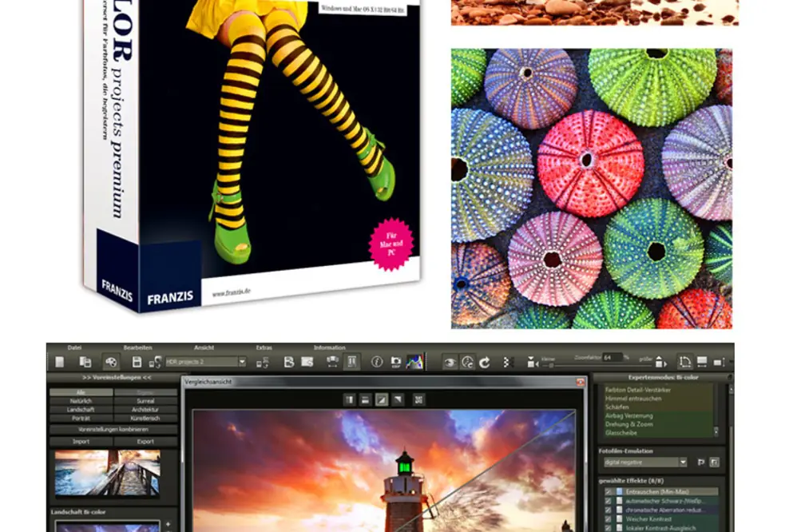The height and width of the screenshot is (532, 789).
Task: Open the Extras menu
Action: pos(264,347)
